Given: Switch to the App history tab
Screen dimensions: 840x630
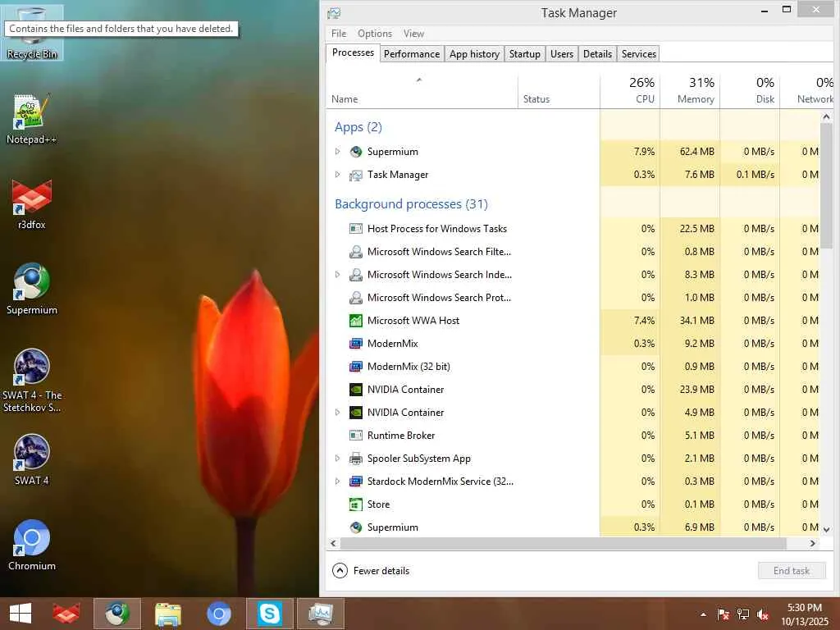Looking at the screenshot, I should tap(474, 54).
